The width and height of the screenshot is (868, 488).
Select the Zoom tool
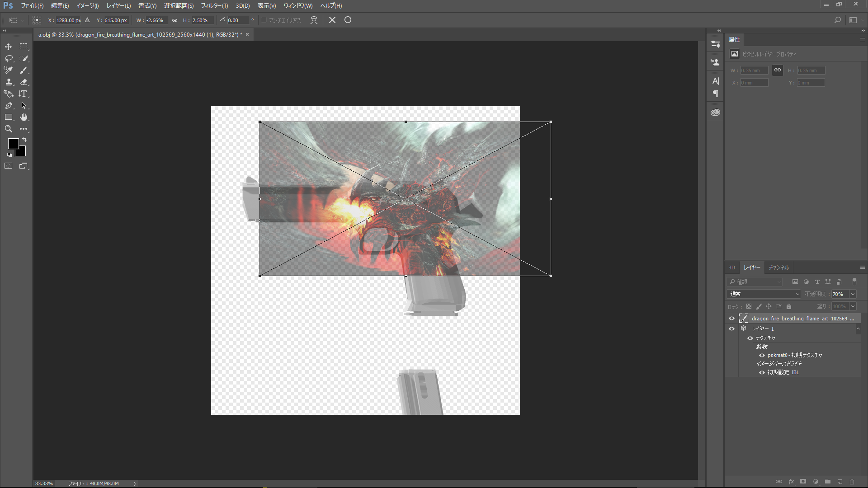[x=8, y=129]
